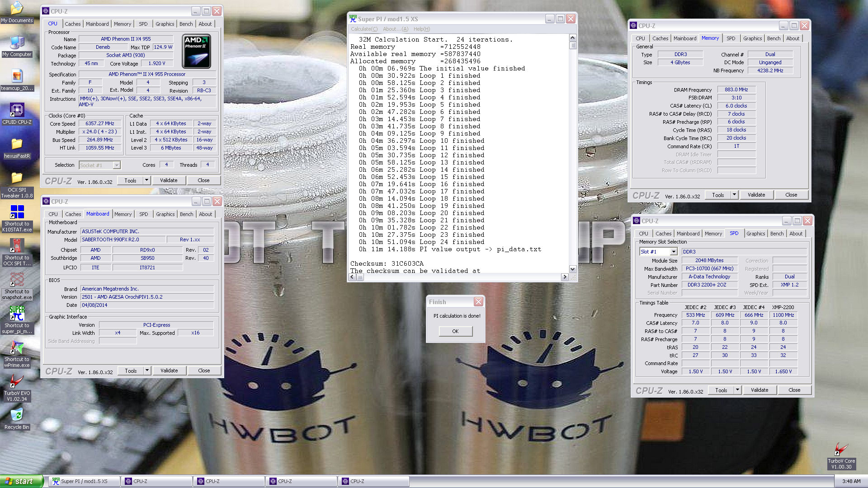
Task: Click Core Voltage value 1.920 V
Action: coord(157,63)
